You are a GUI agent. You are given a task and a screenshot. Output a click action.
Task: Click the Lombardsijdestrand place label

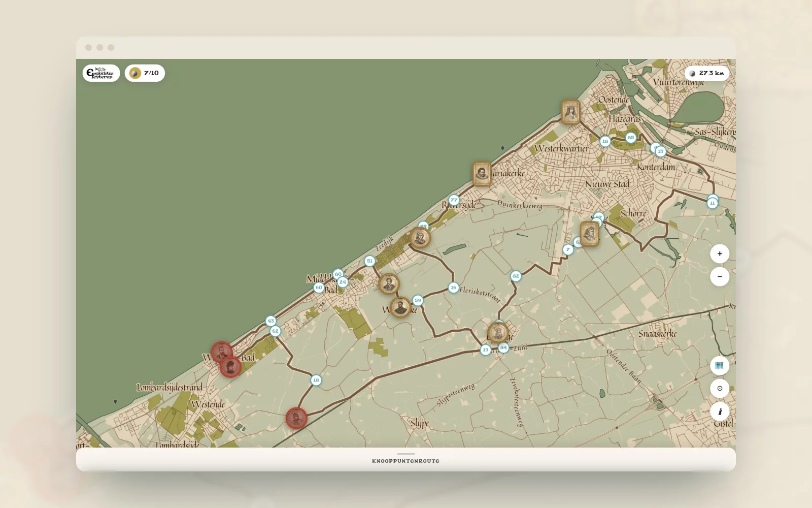point(170,388)
